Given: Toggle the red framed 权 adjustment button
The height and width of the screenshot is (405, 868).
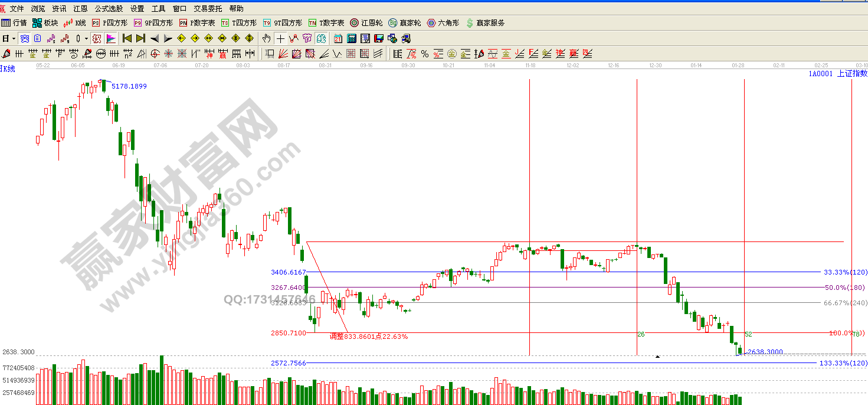Looking at the screenshot, I should 97,38.
